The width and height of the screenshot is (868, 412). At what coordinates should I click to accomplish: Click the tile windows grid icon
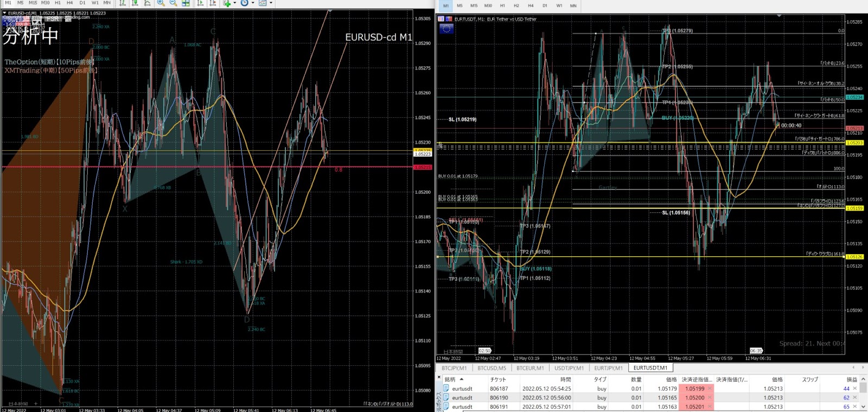[186, 3]
